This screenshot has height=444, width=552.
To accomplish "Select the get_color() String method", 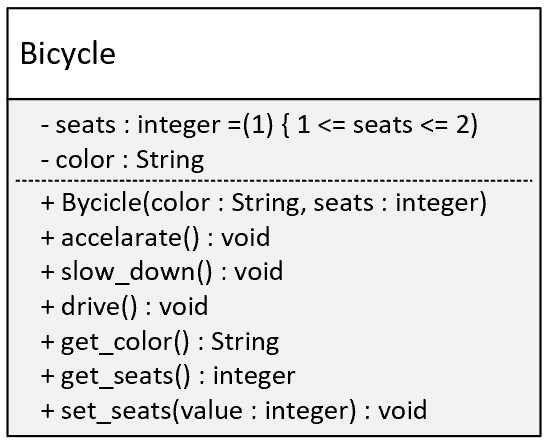I will (160, 342).
